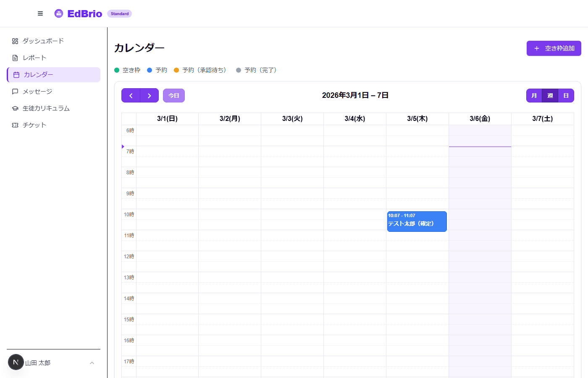The image size is (588, 378).
Task: Open the hamburger menu at top left
Action: pos(40,13)
